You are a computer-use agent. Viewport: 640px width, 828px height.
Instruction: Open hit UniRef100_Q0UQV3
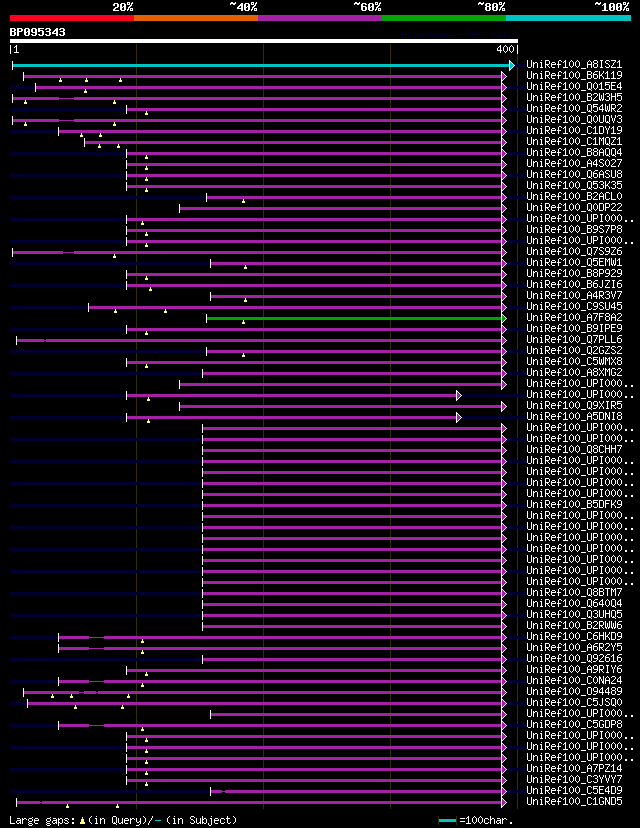tap(574, 119)
